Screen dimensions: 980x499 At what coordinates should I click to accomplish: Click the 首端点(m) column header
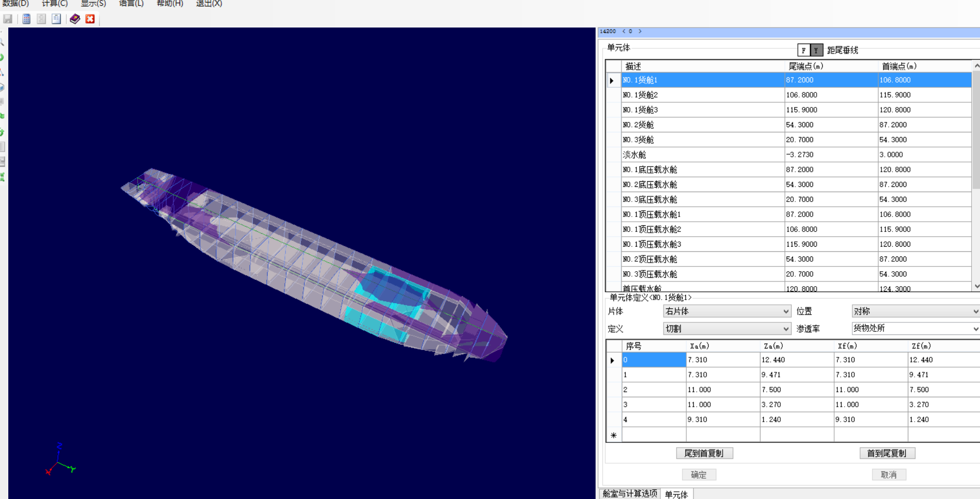click(x=924, y=66)
